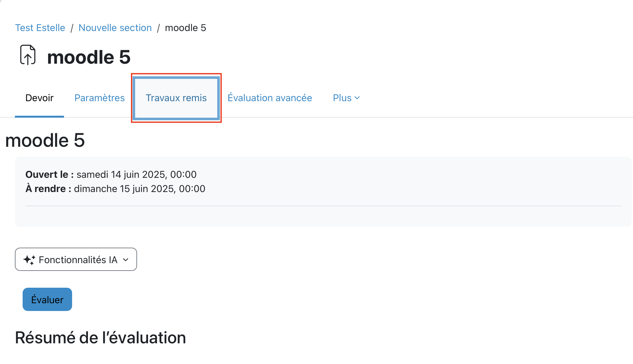
Task: Go to Nouvelle section breadcrumb
Action: 115,28
